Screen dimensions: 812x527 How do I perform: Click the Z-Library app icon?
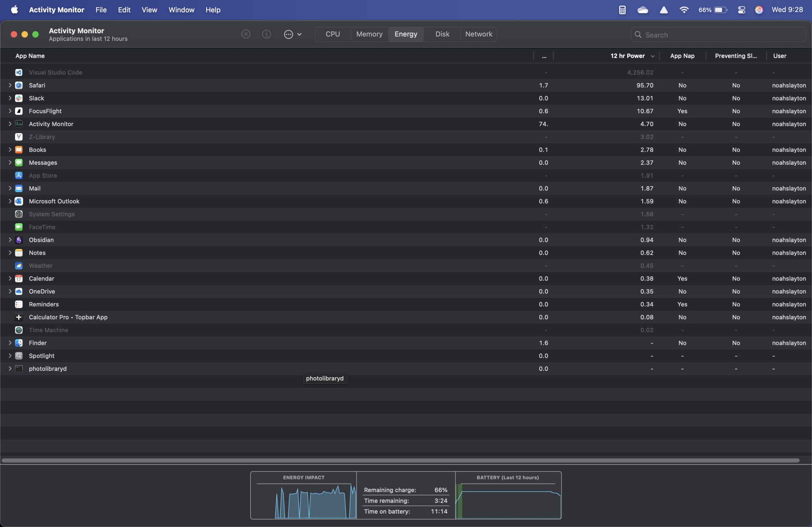(19, 137)
